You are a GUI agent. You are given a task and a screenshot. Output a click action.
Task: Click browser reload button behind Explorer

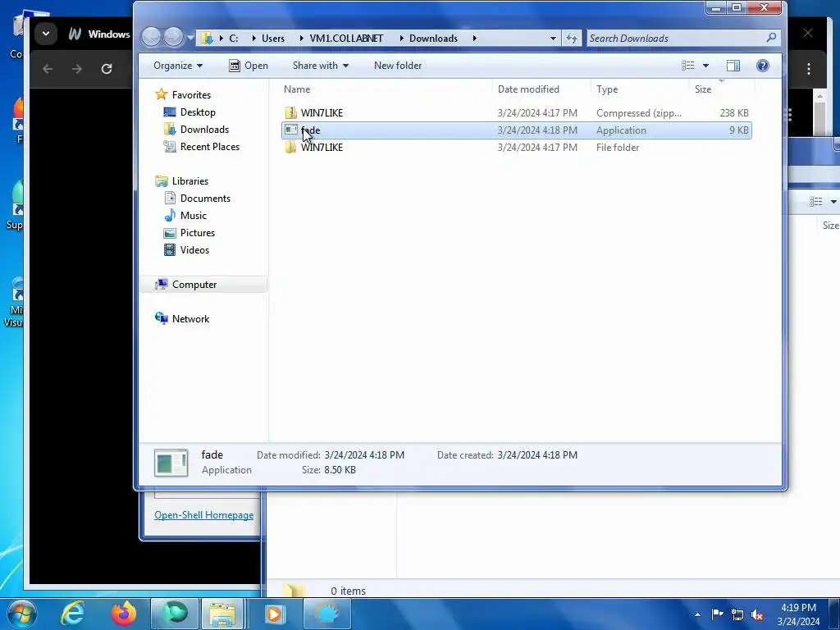(107, 69)
